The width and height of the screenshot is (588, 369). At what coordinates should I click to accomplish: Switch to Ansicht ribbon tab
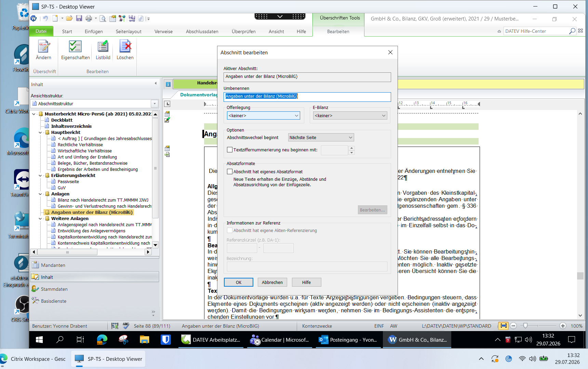(276, 31)
